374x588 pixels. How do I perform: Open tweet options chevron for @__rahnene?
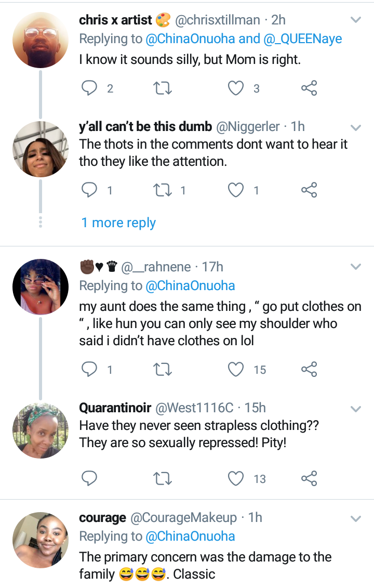coord(356,267)
